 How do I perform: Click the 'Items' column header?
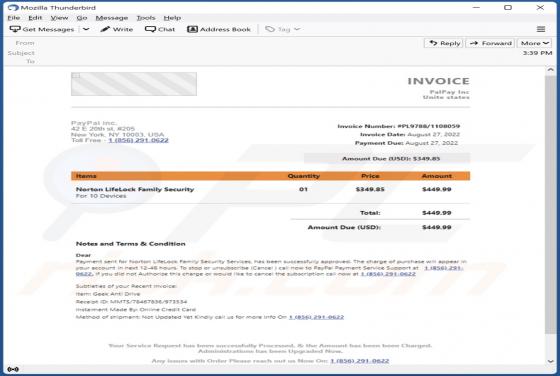[x=86, y=176]
